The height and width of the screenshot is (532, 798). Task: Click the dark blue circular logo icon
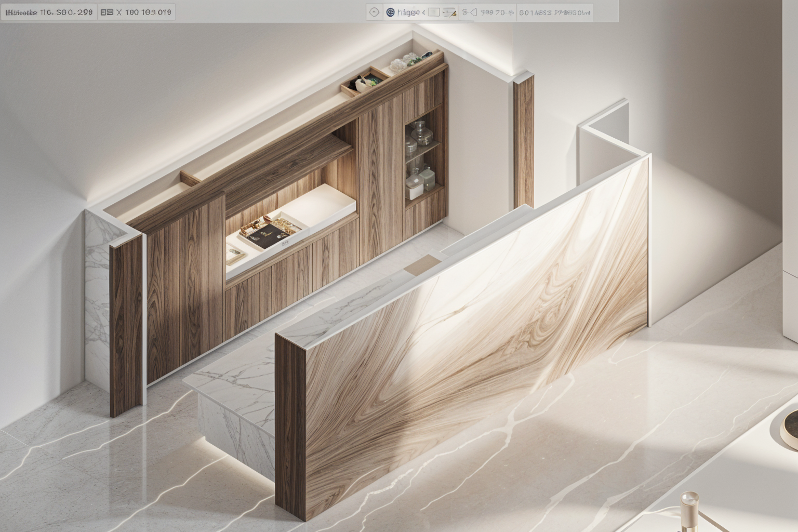pos(391,12)
